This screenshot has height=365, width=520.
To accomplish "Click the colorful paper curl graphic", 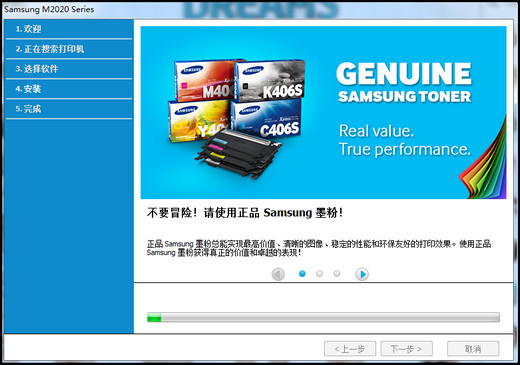I will (x=483, y=159).
